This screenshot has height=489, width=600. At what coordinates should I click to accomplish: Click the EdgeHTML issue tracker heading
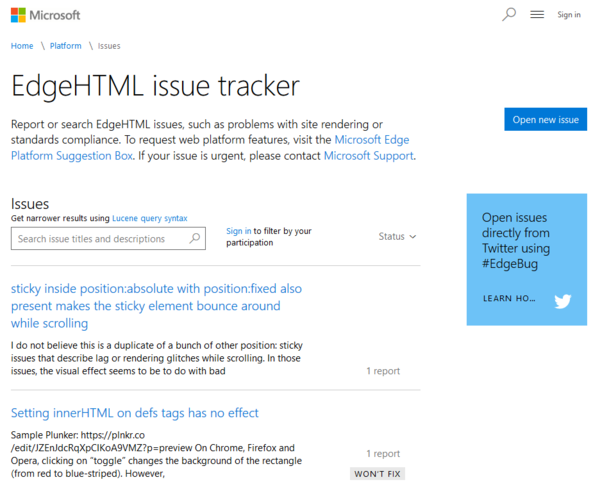tap(155, 86)
